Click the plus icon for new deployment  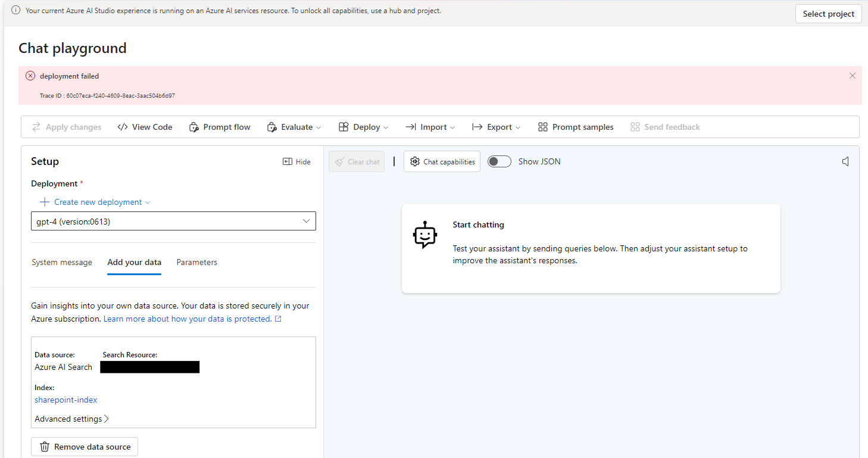(45, 202)
